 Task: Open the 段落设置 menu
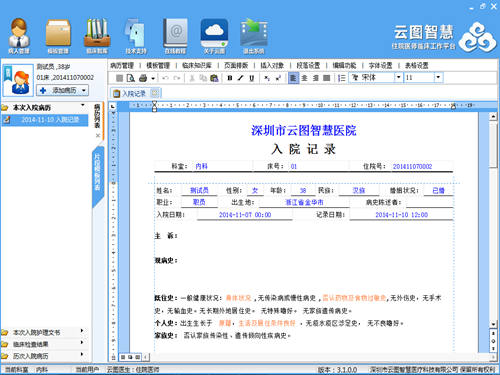tap(308, 65)
